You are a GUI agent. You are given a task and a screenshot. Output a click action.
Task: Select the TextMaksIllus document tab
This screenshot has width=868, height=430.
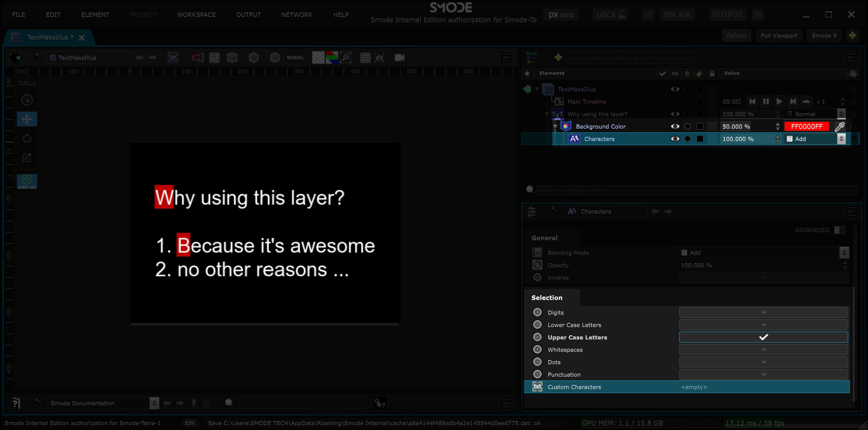click(x=48, y=37)
